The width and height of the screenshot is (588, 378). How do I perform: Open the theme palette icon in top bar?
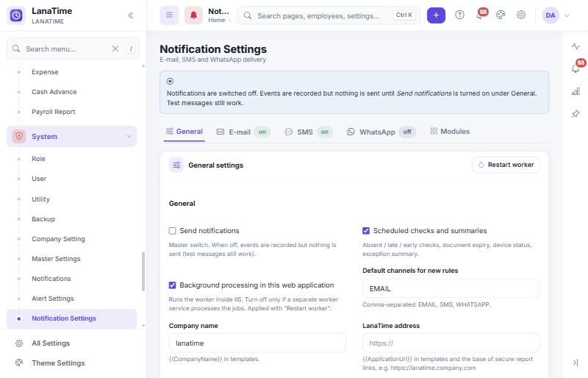pos(501,15)
